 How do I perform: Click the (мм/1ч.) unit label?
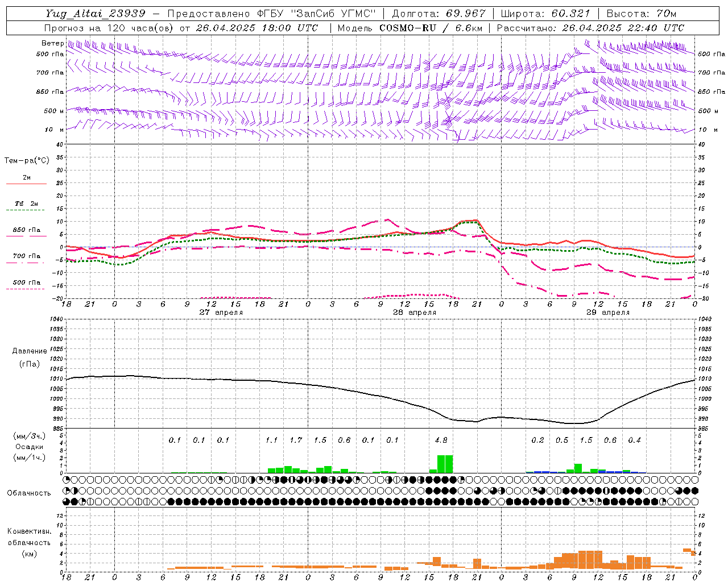pyautogui.click(x=30, y=458)
